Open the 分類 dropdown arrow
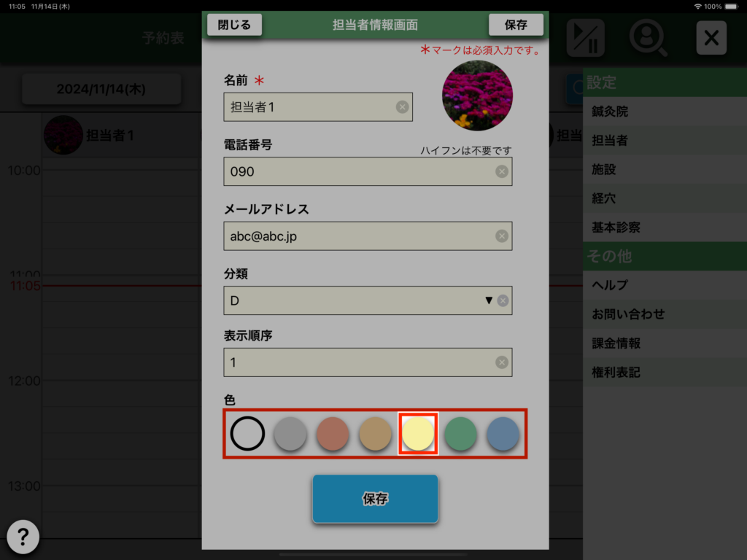The height and width of the screenshot is (560, 747). (x=488, y=300)
